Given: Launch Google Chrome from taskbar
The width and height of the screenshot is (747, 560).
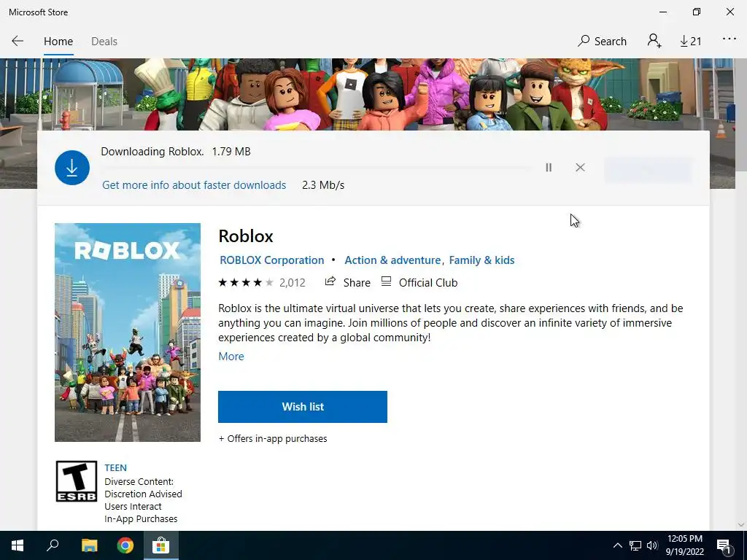Looking at the screenshot, I should [x=125, y=545].
